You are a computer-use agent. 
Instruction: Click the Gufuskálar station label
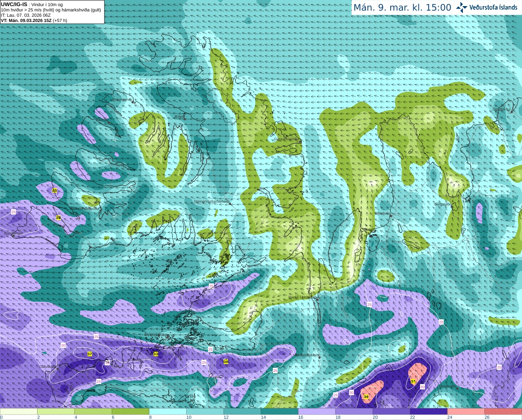coord(48,367)
